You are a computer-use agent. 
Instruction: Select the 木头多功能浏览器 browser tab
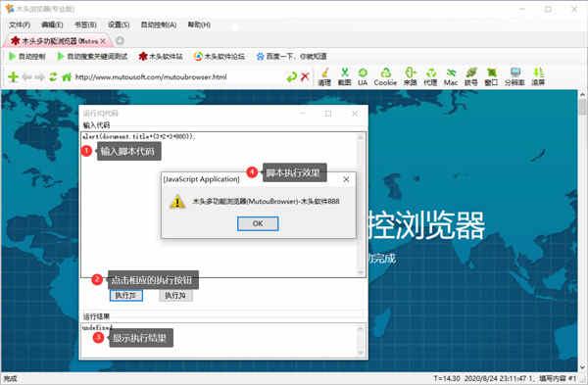coord(56,41)
